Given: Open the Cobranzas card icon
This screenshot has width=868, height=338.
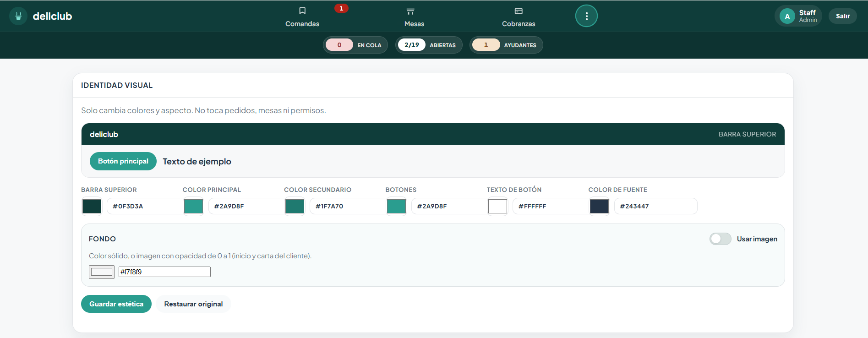Looking at the screenshot, I should [x=519, y=11].
